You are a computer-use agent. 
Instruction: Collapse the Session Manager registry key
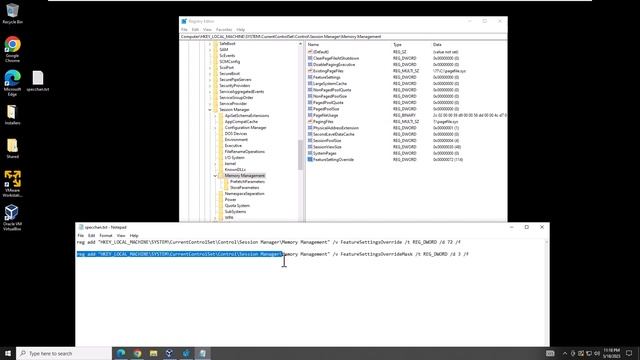click(210, 110)
